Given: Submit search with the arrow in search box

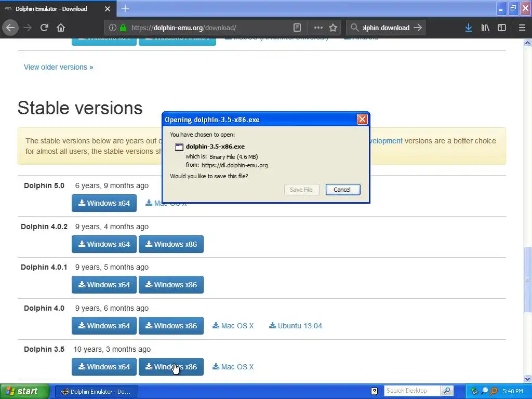Looking at the screenshot, I should 418,28.
